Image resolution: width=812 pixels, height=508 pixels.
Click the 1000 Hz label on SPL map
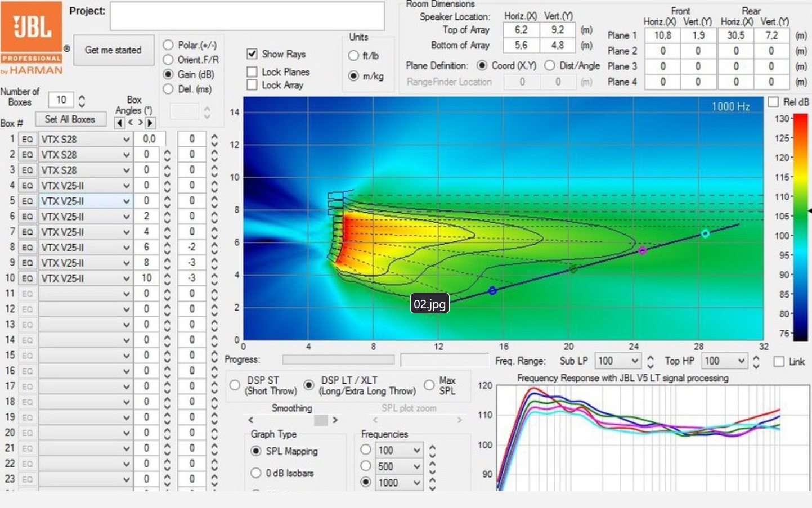point(730,106)
